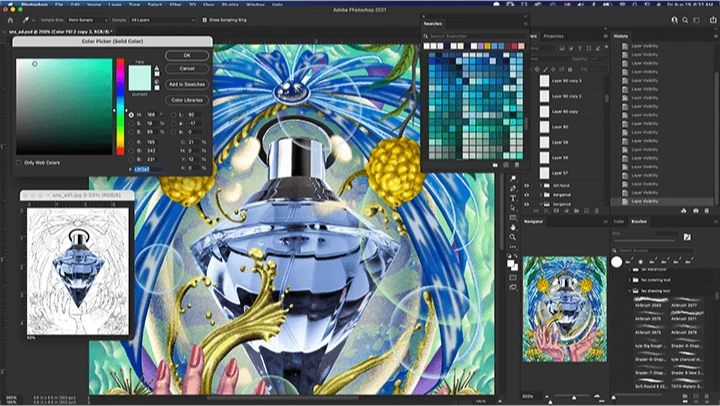Open Sample All Layers dropdown
Screen dimensions: 720x406
[163, 20]
